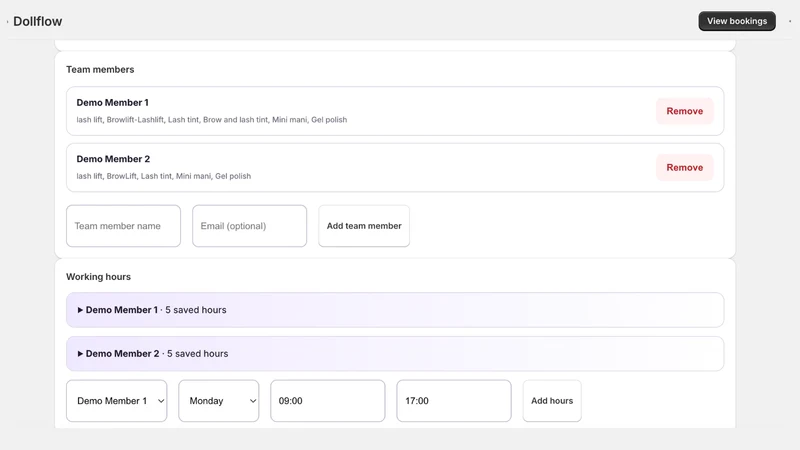800x450 pixels.
Task: Click Demo Member 1 name in team list
Action: click(x=113, y=103)
